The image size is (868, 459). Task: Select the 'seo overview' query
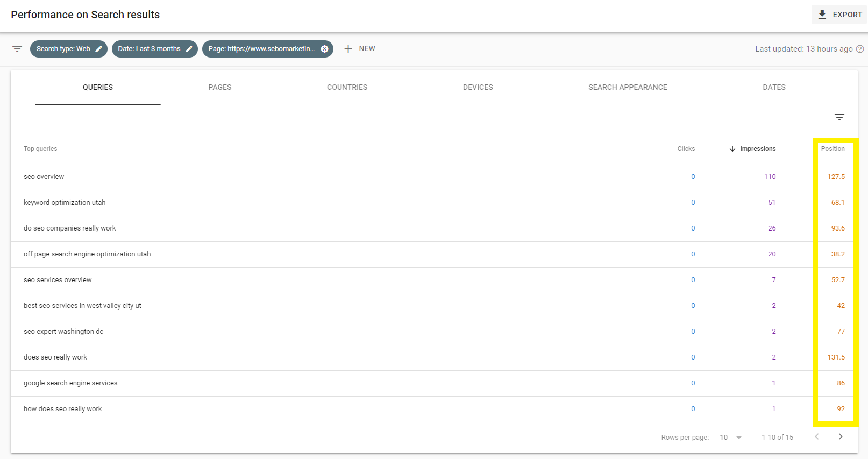coord(44,177)
